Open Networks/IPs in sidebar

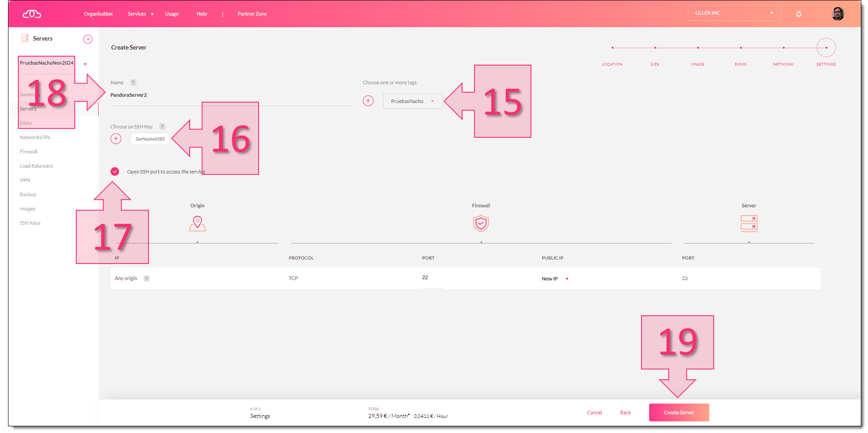pos(35,137)
